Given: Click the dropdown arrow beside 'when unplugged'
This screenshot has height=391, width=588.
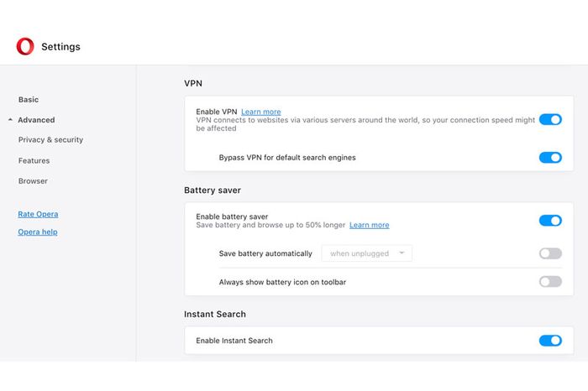Looking at the screenshot, I should pyautogui.click(x=402, y=253).
